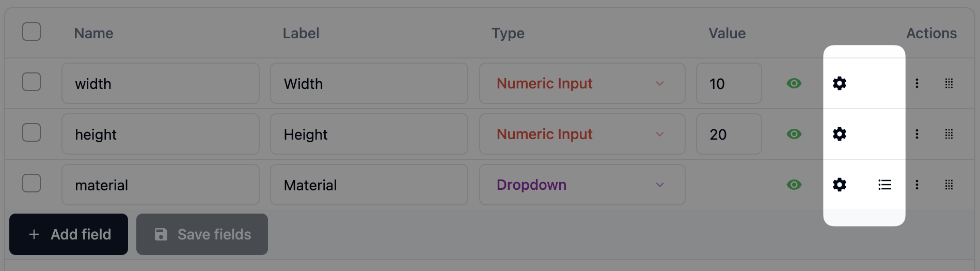Expand Type dropdown for width row
Image resolution: width=980 pixels, height=271 pixels.
coord(582,83)
